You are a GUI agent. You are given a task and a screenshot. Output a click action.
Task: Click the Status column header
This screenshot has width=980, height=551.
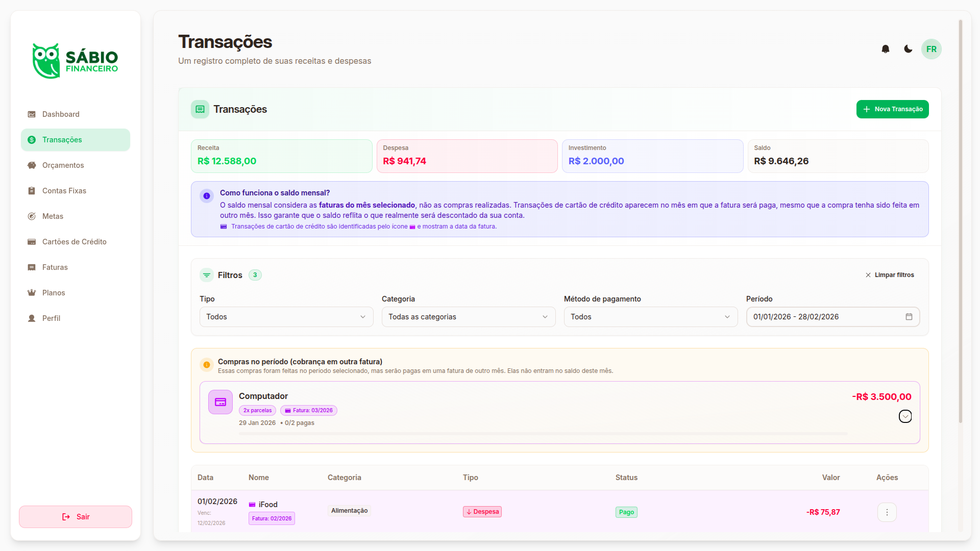point(626,478)
